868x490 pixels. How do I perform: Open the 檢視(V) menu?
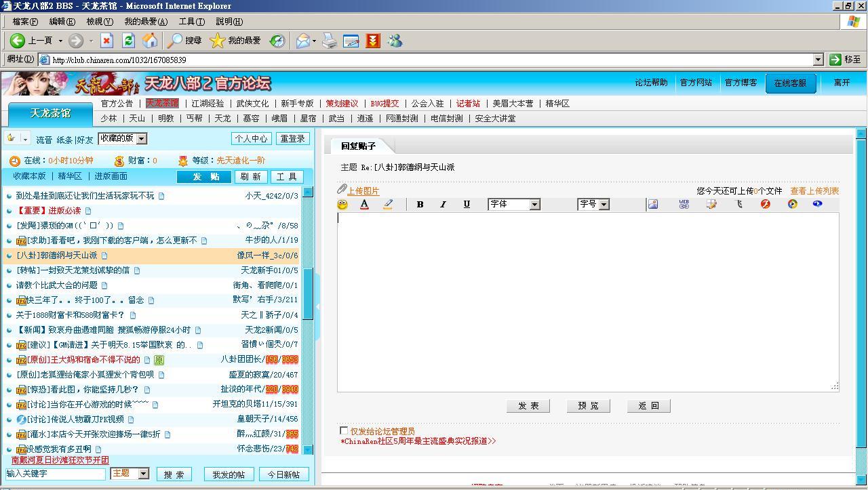tap(99, 22)
